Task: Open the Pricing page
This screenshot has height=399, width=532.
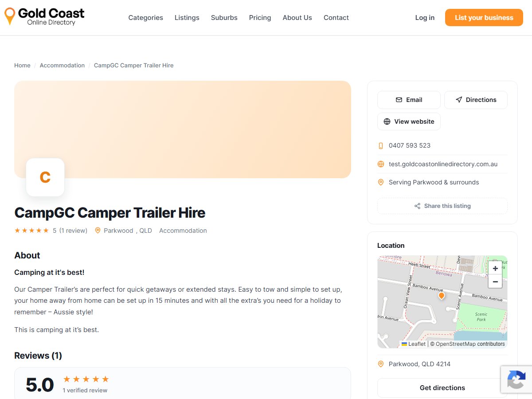Action: coord(260,18)
